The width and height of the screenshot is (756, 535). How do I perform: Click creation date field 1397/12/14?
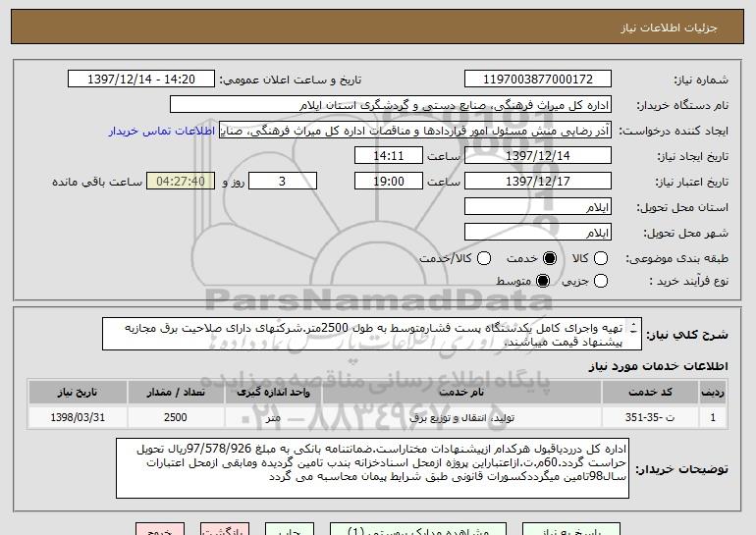[538, 156]
